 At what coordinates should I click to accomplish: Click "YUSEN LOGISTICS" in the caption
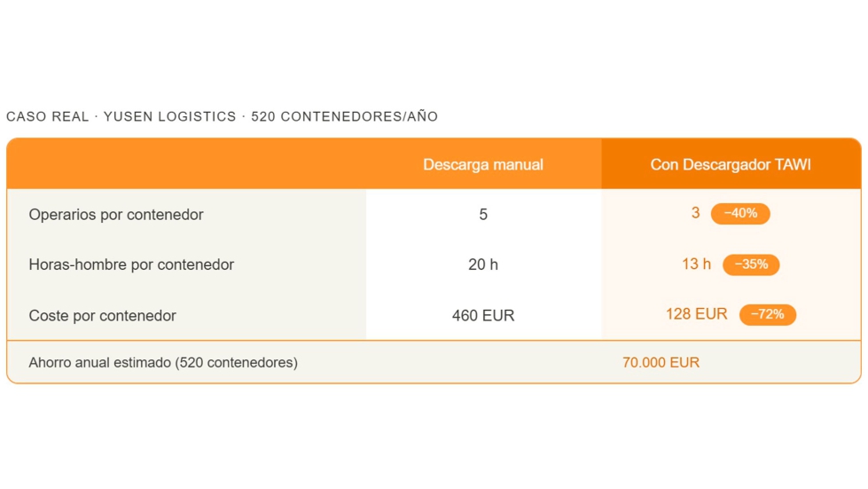[x=170, y=117]
